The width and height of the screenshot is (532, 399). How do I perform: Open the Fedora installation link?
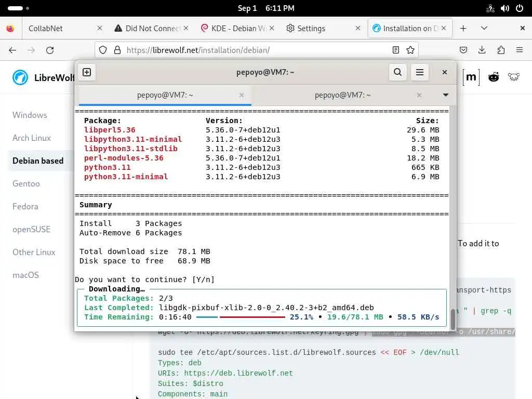[25, 206]
